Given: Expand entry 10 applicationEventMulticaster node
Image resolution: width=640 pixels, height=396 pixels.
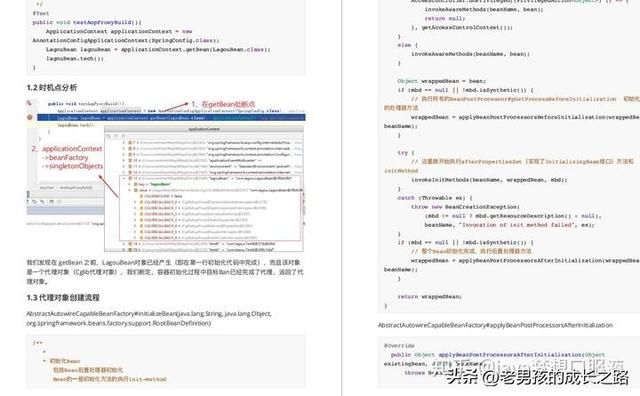Looking at the screenshot, I should point(124,160).
